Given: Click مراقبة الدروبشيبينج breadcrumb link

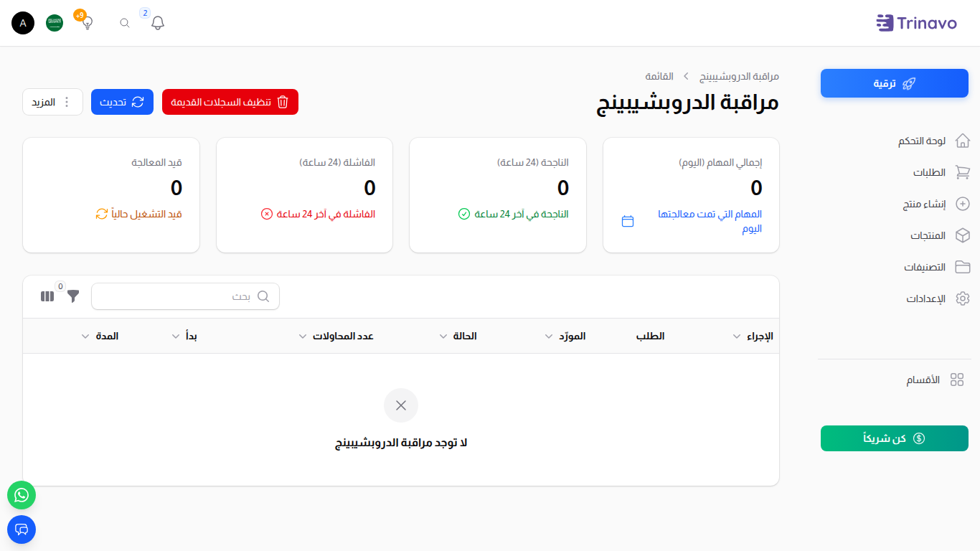Looking at the screenshot, I should (739, 76).
